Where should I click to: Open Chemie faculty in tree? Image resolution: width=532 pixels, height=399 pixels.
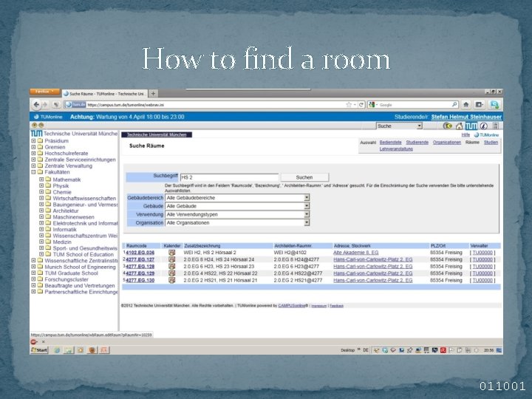(62, 192)
